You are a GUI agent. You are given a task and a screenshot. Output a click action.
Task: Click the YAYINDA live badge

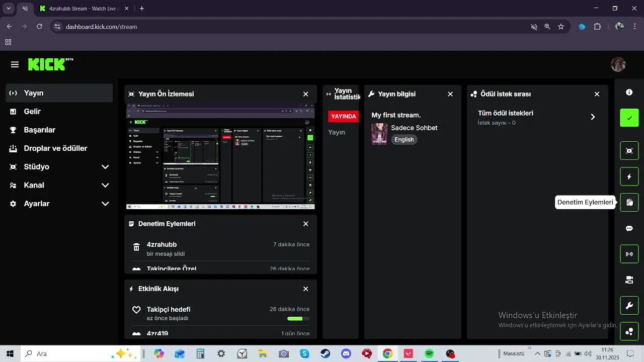point(344,116)
